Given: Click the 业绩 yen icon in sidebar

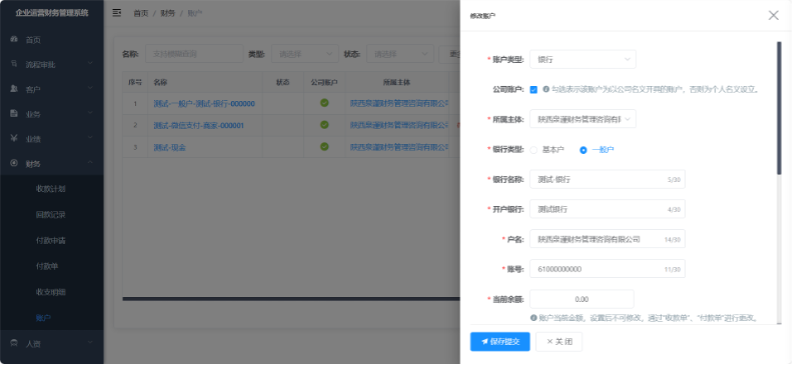Looking at the screenshot, I should tap(14, 139).
